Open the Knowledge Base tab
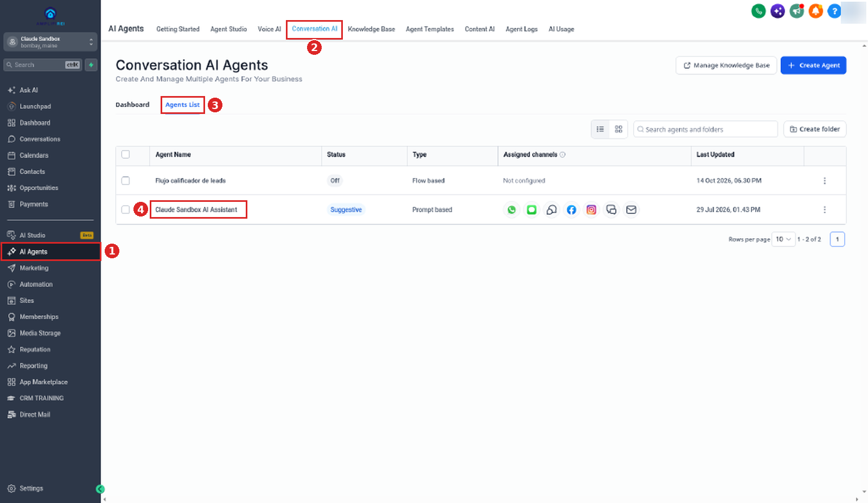868x503 pixels. [x=372, y=29]
